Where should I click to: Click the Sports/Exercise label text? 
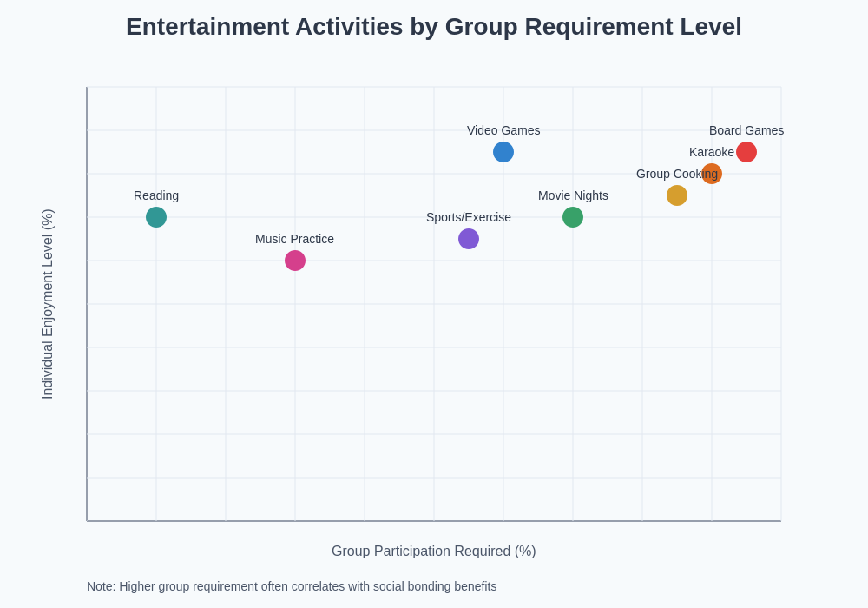(469, 217)
